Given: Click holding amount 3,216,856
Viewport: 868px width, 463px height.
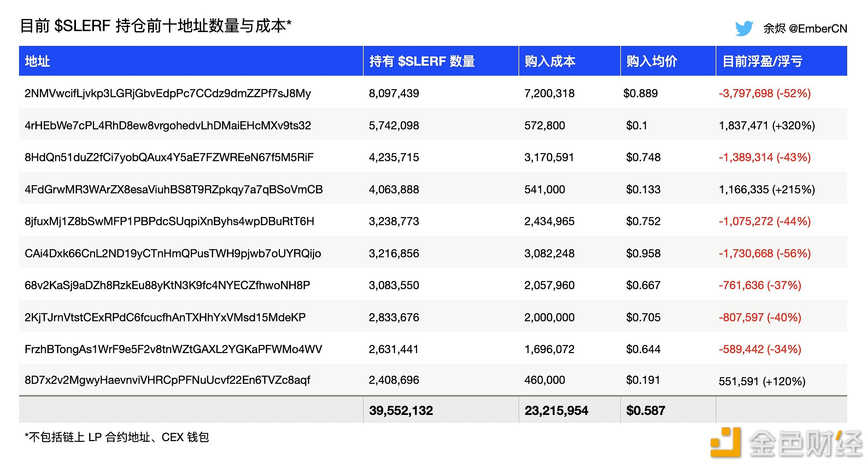Looking at the screenshot, I should 394,253.
